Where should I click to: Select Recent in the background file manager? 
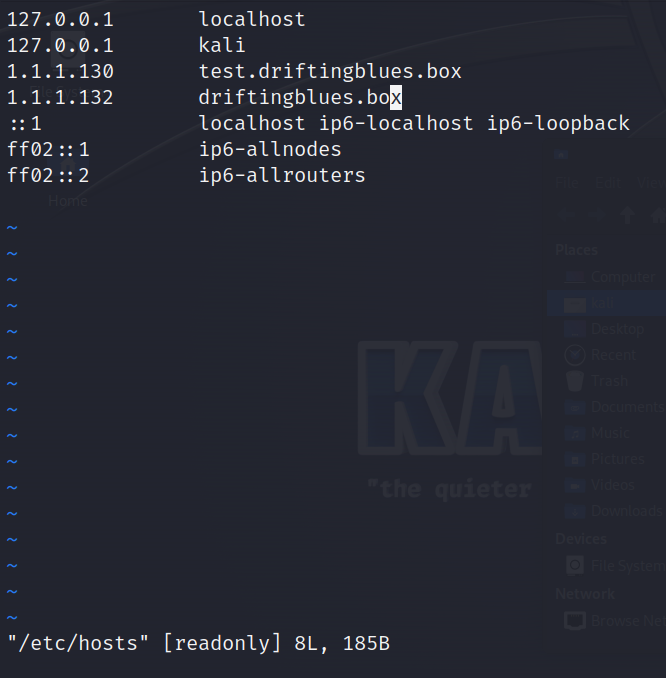[x=613, y=355]
